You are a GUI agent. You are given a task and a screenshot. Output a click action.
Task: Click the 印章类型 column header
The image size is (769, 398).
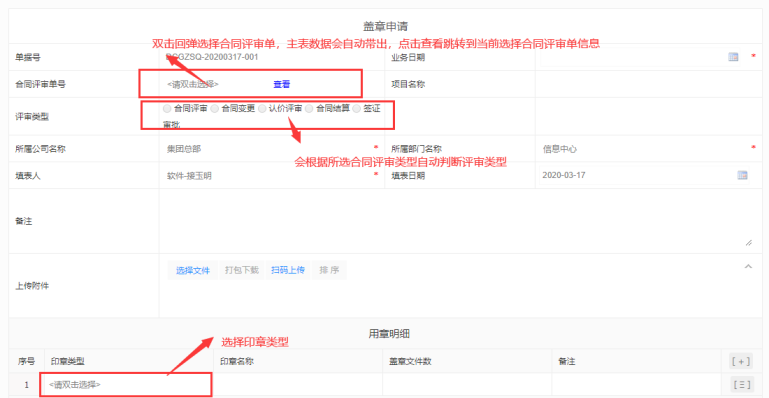(68, 361)
